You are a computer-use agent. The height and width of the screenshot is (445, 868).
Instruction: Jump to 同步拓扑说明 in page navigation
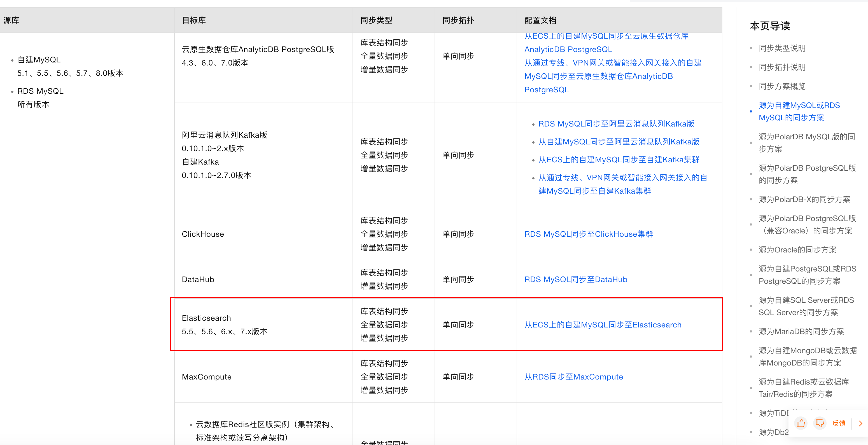(x=782, y=67)
